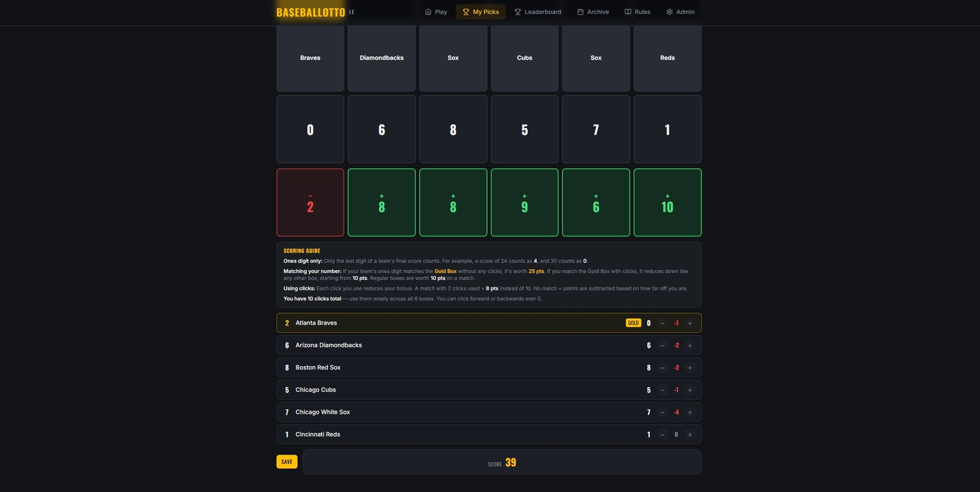Click the plus button for Atlanta Braves
Viewport: 980px width, 492px height.
click(690, 323)
